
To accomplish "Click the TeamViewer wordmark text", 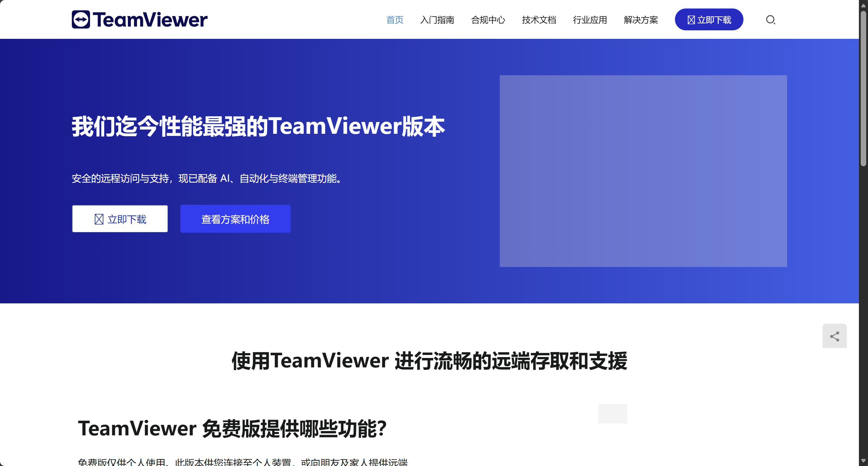I will (150, 20).
